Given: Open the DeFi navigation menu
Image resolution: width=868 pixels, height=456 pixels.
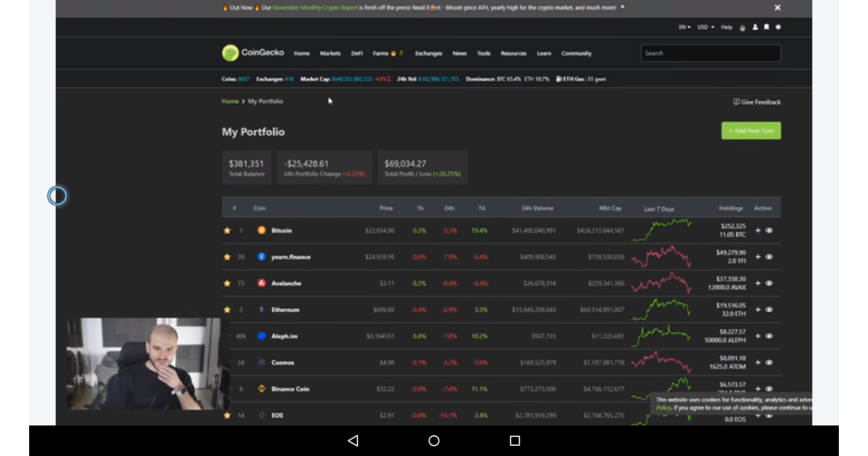Looking at the screenshot, I should 357,53.
